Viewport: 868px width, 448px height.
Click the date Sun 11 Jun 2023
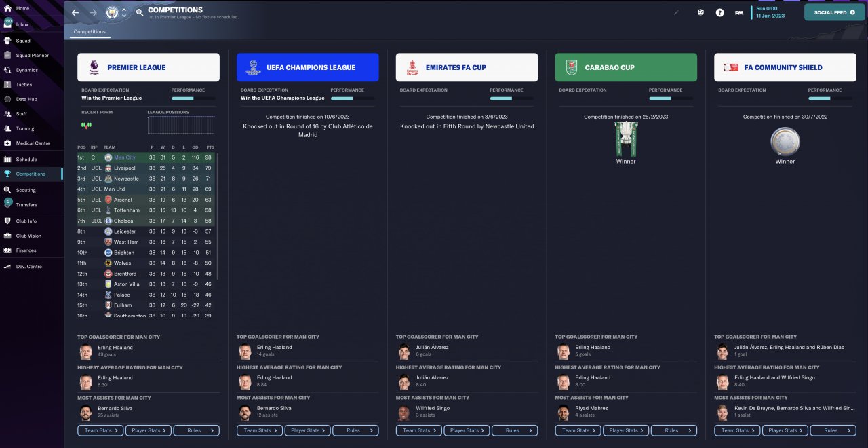(770, 12)
